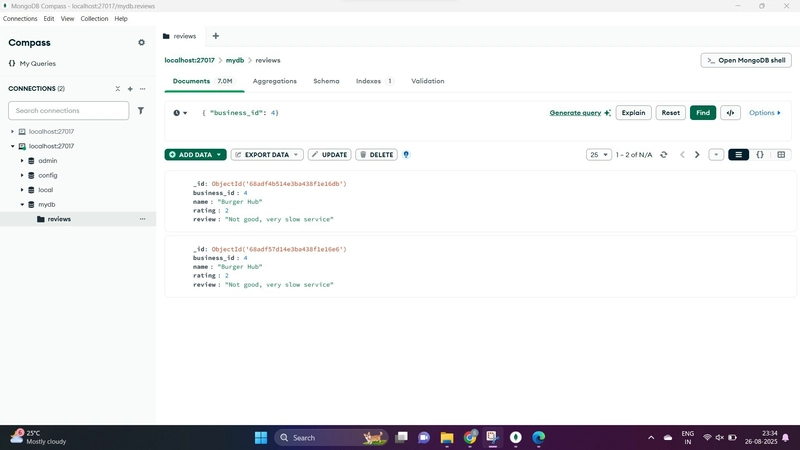Open Connections menu
The width and height of the screenshot is (800, 450).
tap(20, 18)
